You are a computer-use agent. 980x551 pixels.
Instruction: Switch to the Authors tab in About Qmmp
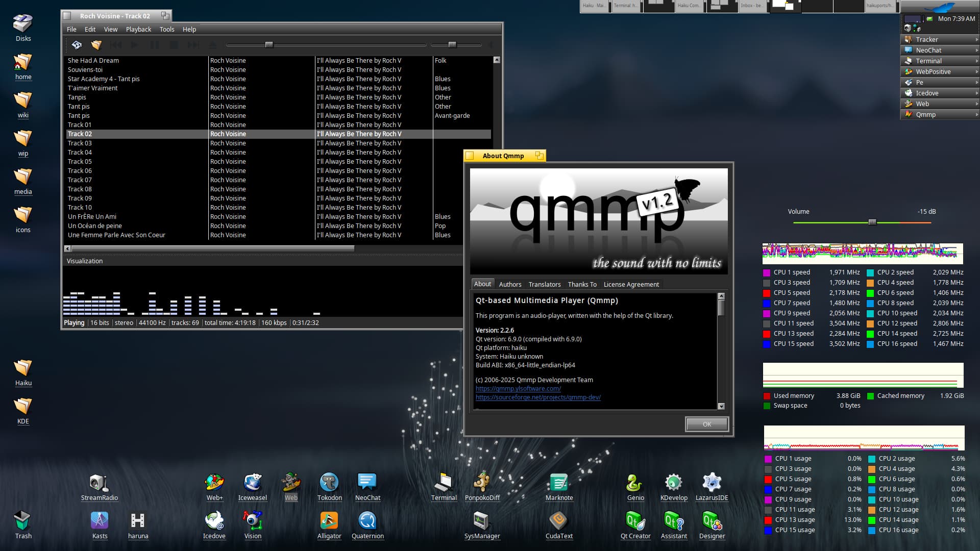[x=510, y=284]
